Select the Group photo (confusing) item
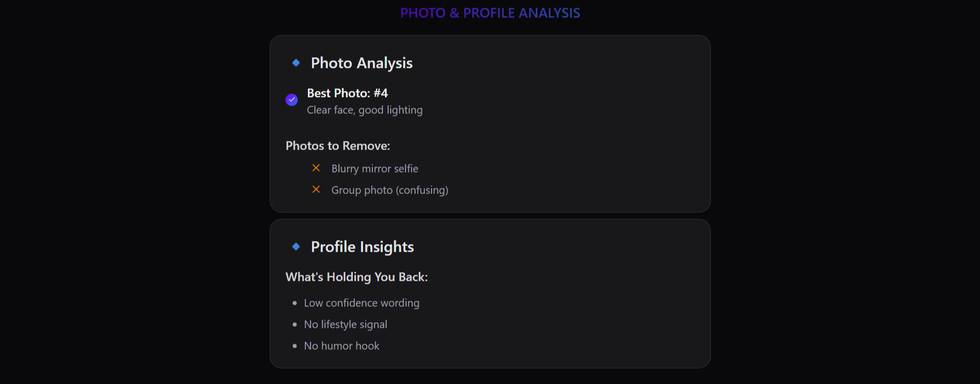This screenshot has width=980, height=384. pyautogui.click(x=390, y=190)
